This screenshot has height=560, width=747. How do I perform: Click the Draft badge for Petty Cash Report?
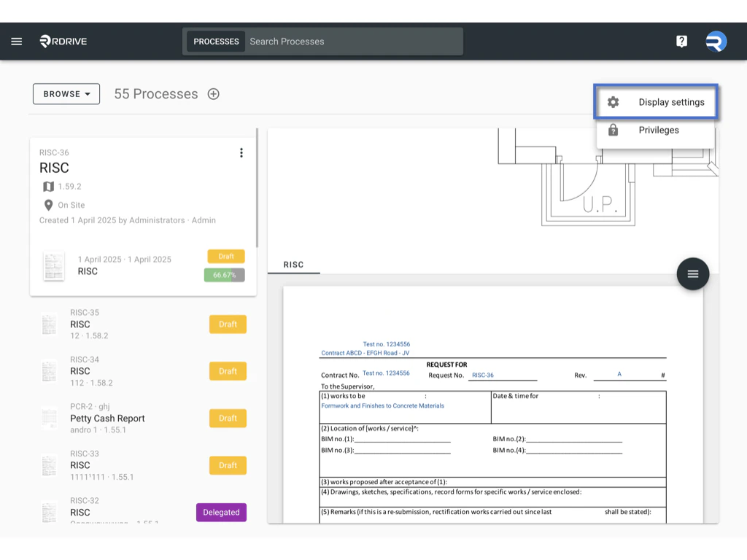[x=228, y=418]
